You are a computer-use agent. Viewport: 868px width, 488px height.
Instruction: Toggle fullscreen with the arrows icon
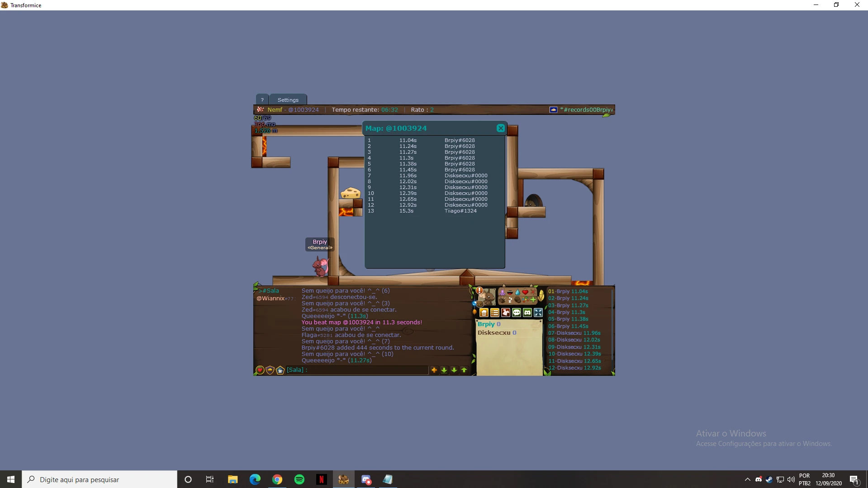click(x=538, y=313)
